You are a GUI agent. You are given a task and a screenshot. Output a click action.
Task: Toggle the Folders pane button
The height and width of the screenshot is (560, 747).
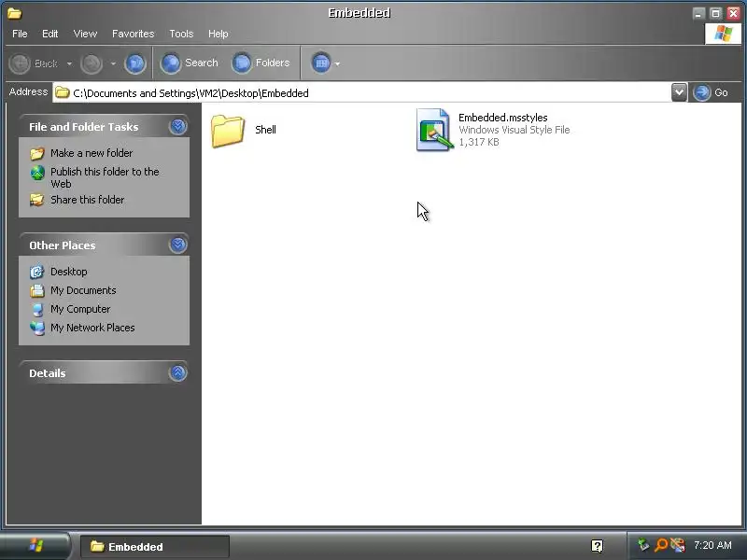click(x=261, y=63)
